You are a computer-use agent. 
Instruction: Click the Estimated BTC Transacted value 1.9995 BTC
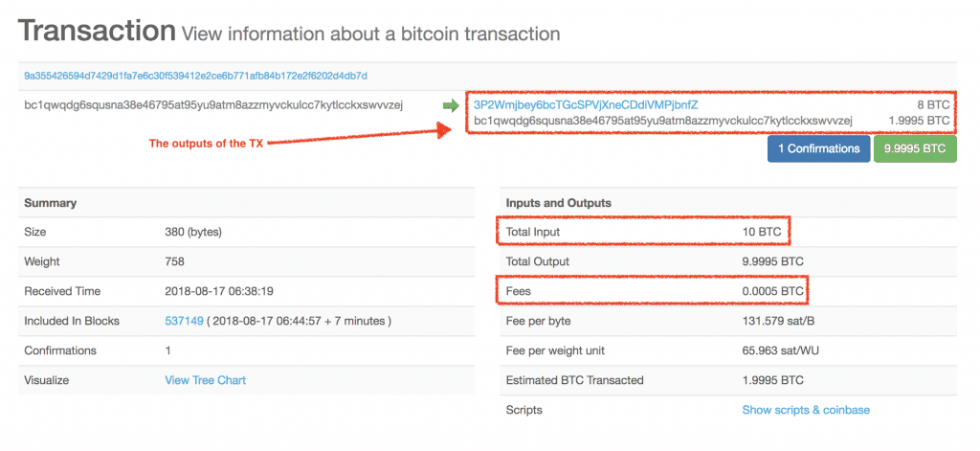point(772,380)
